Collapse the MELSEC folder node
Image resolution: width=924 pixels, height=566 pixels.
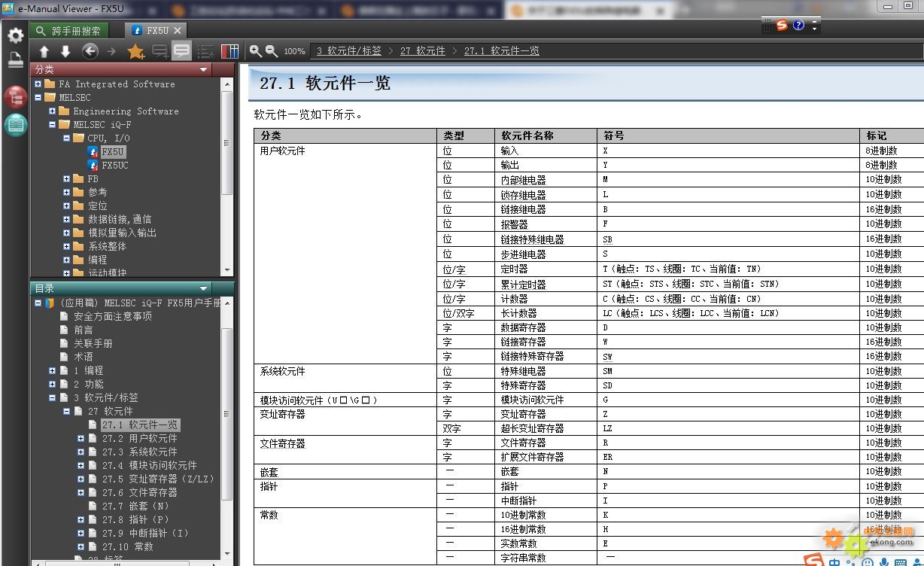pos(38,97)
